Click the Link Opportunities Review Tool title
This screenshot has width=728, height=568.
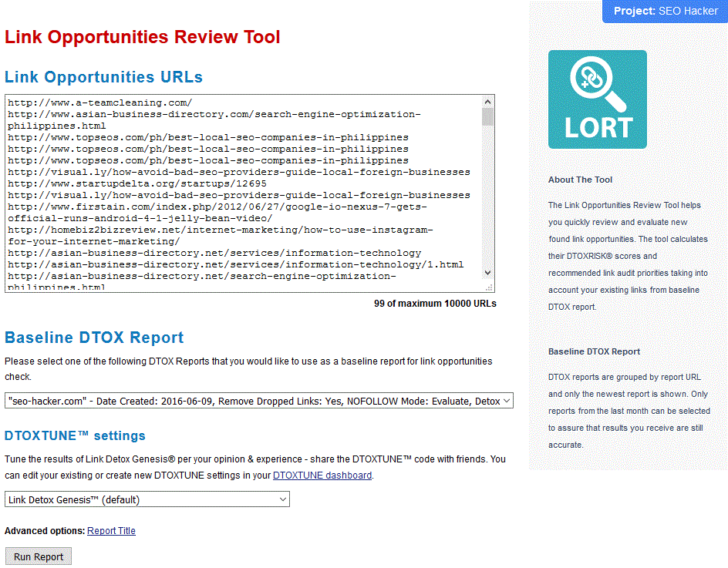(143, 37)
